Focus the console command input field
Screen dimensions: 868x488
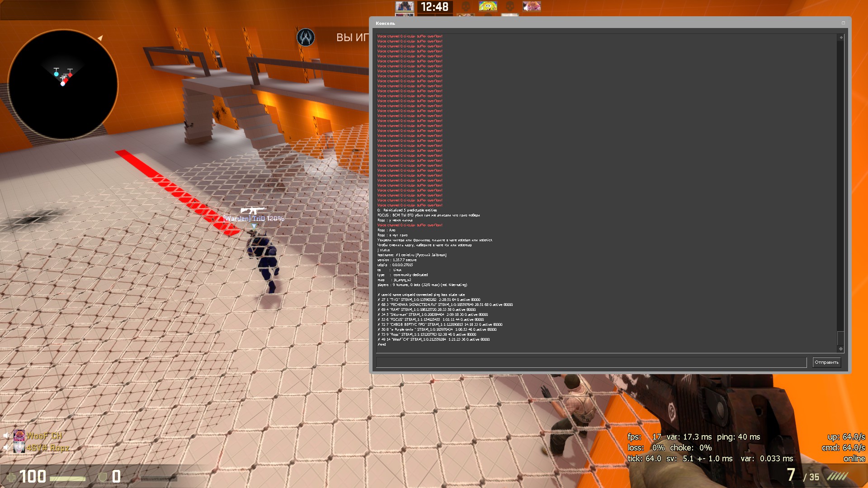coord(591,362)
